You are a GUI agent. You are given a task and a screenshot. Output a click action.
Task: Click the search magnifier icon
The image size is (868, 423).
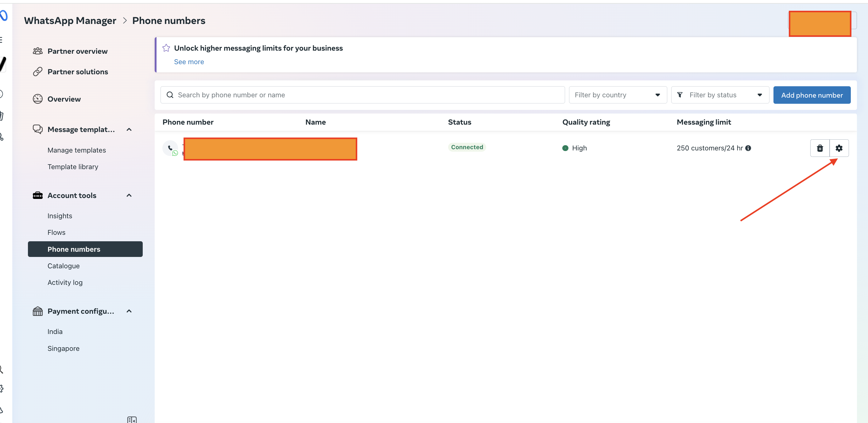point(170,95)
